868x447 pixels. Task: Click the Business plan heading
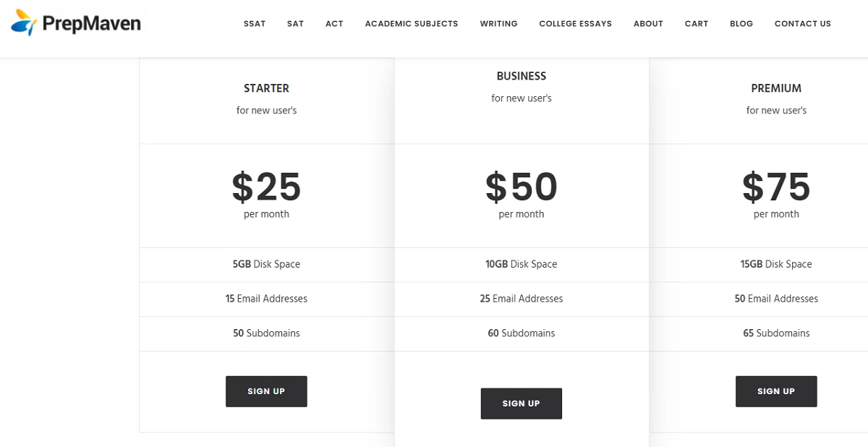521,76
